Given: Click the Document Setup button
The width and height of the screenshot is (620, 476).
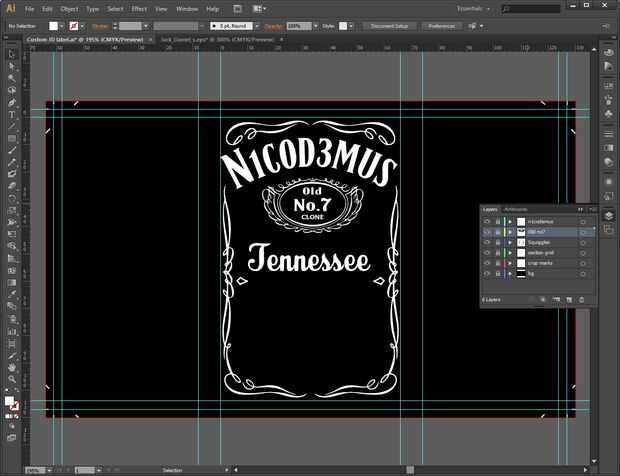Looking at the screenshot, I should (x=388, y=24).
